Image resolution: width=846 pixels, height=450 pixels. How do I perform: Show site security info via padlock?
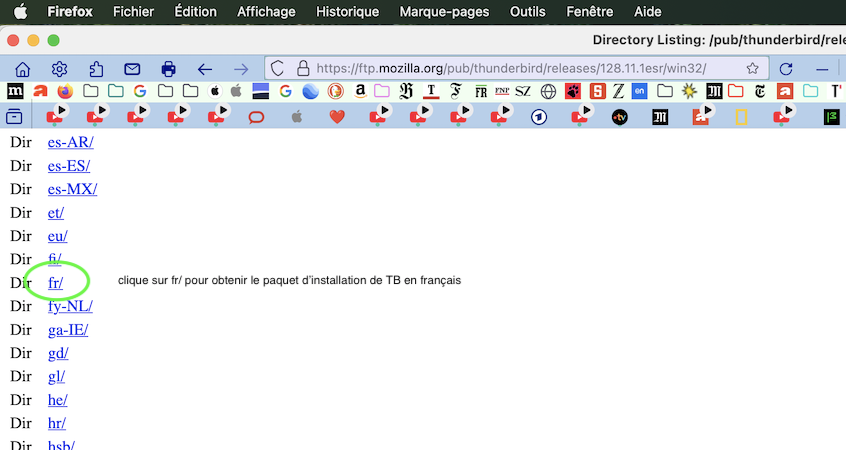[303, 69]
